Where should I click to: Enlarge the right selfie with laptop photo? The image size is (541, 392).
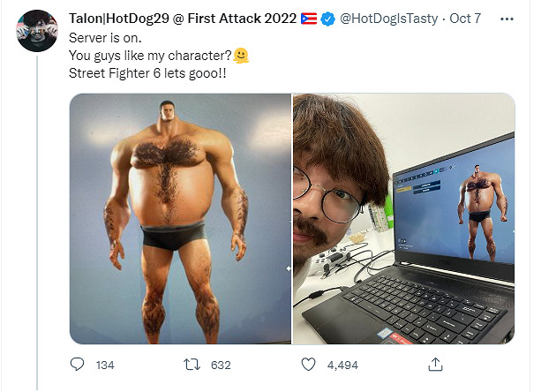click(403, 218)
